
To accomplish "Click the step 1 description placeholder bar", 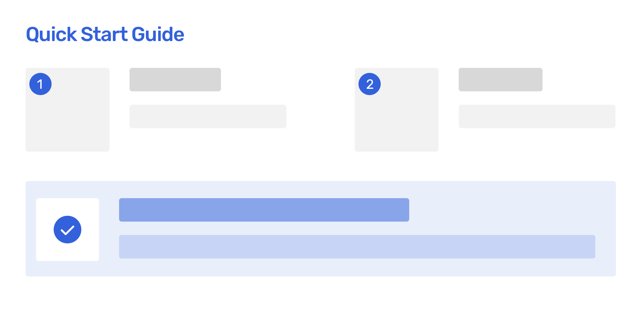I will [208, 116].
